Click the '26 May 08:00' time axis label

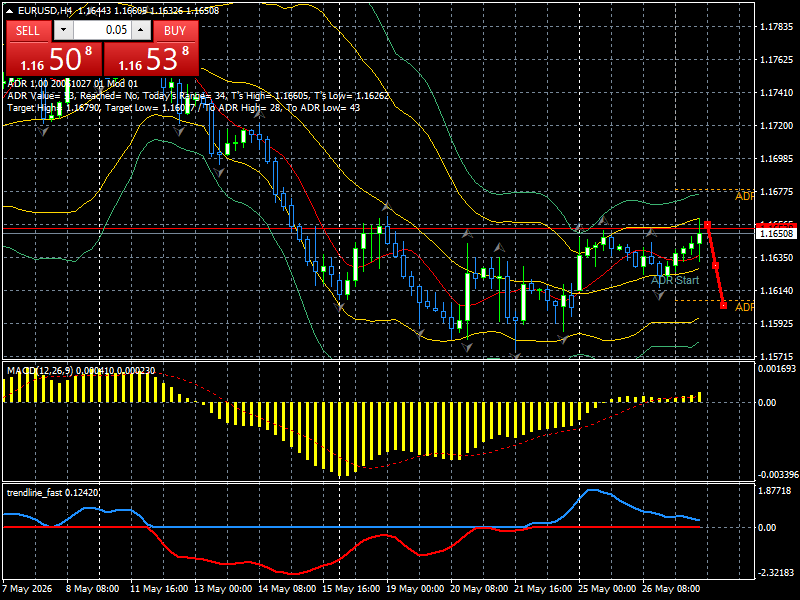pos(670,589)
